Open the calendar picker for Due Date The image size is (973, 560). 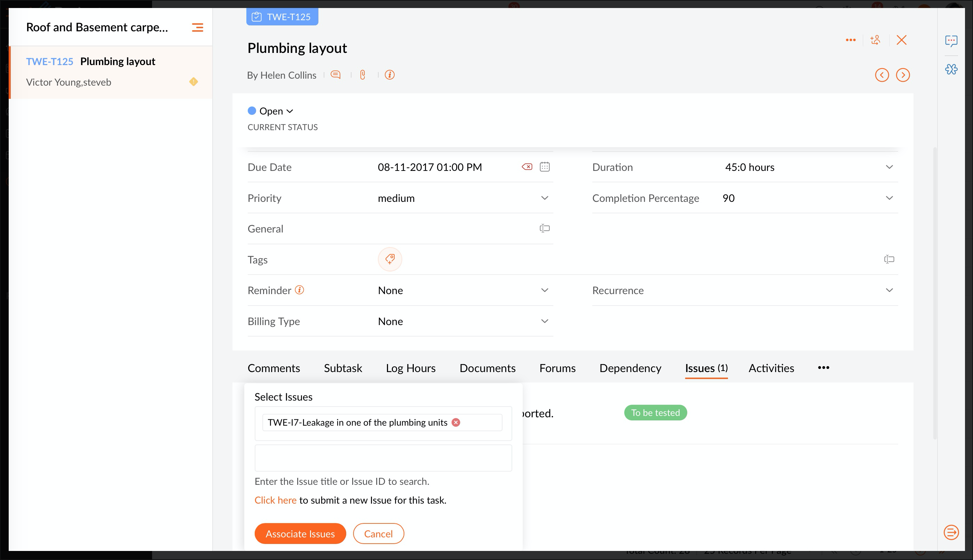544,167
